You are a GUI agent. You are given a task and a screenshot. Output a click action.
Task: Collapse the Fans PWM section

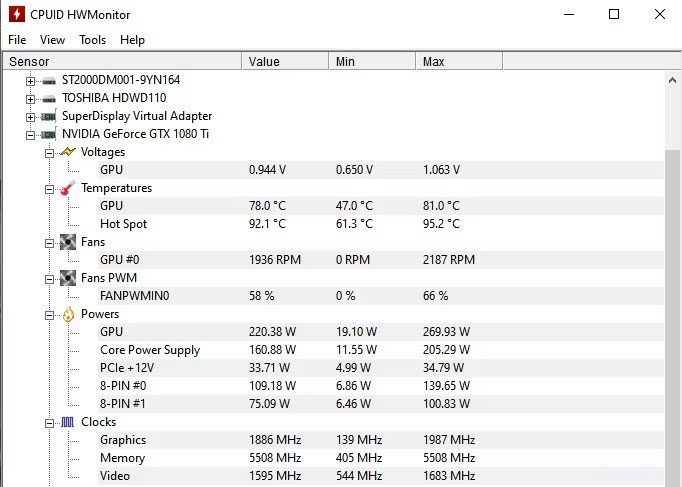(49, 279)
